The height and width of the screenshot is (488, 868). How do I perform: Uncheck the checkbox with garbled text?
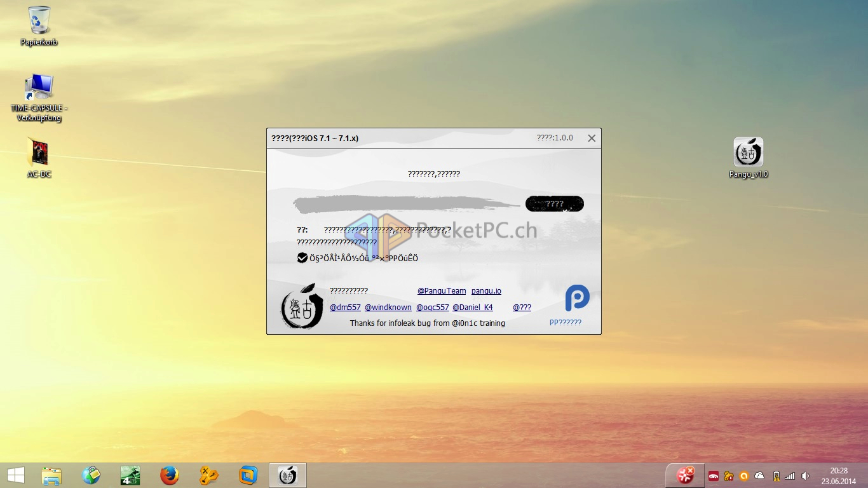[302, 258]
